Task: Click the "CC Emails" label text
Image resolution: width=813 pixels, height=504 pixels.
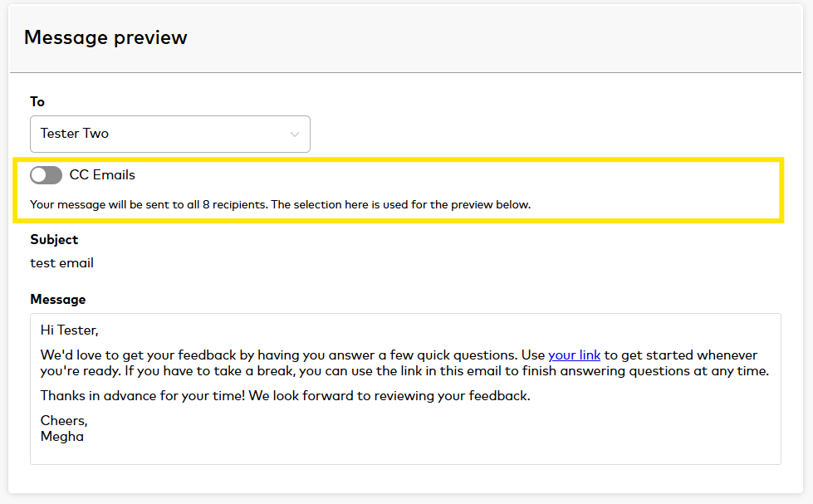Action: point(102,175)
